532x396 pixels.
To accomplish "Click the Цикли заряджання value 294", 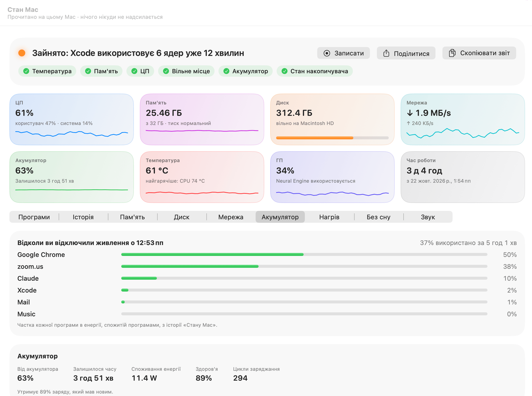I will pos(240,378).
